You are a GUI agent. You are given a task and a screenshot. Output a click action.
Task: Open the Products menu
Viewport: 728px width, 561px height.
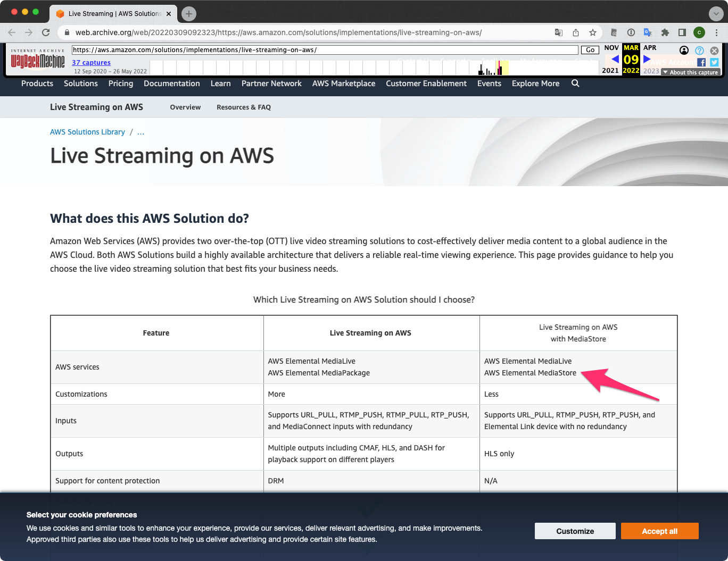click(37, 83)
